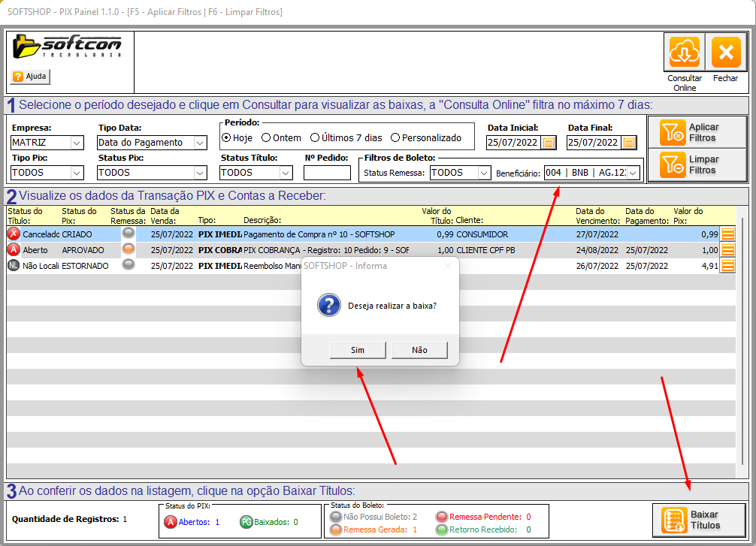Choose the Últimos 7 dias radio option
This screenshot has width=756, height=546.
[x=316, y=138]
